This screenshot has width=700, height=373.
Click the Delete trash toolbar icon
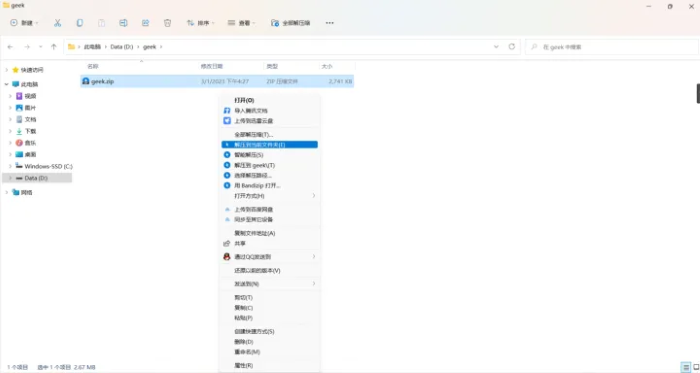[167, 23]
